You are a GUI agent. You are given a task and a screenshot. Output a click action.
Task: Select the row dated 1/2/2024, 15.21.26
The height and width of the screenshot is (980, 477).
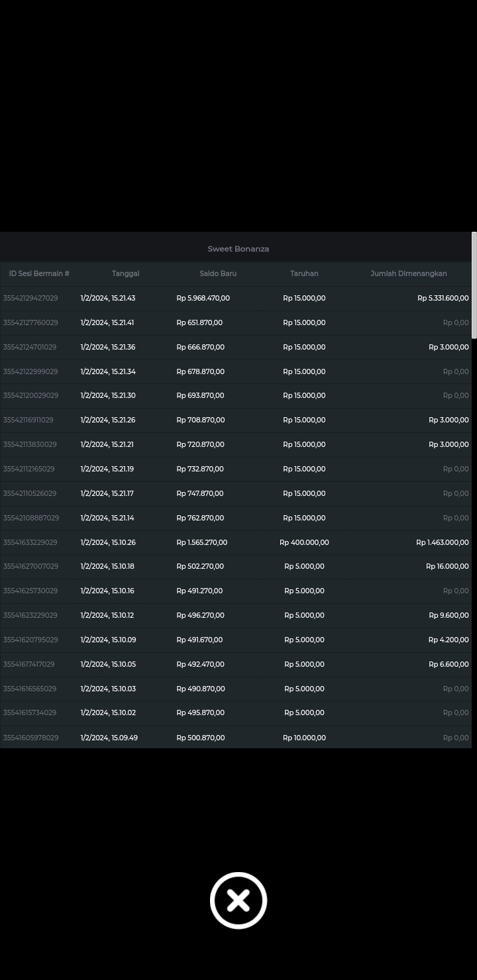pyautogui.click(x=108, y=420)
